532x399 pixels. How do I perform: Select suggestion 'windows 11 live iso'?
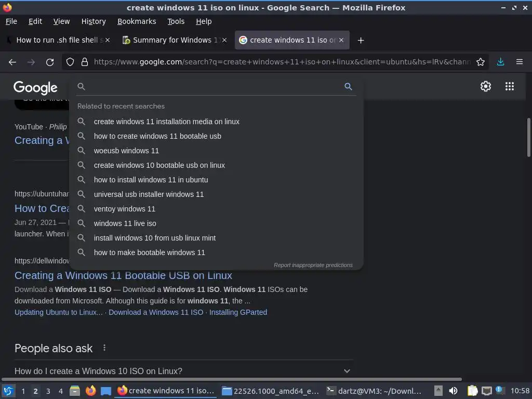point(216,223)
